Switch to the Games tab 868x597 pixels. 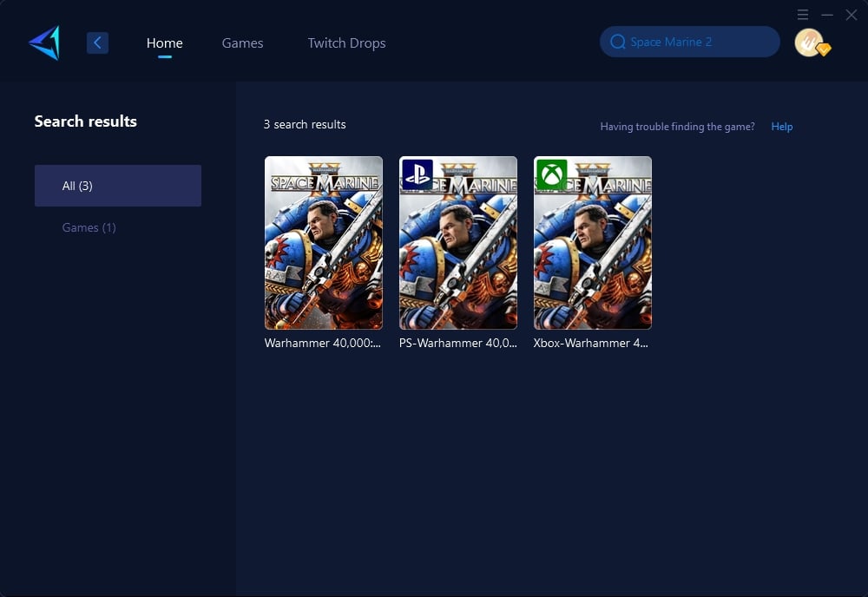[242, 43]
